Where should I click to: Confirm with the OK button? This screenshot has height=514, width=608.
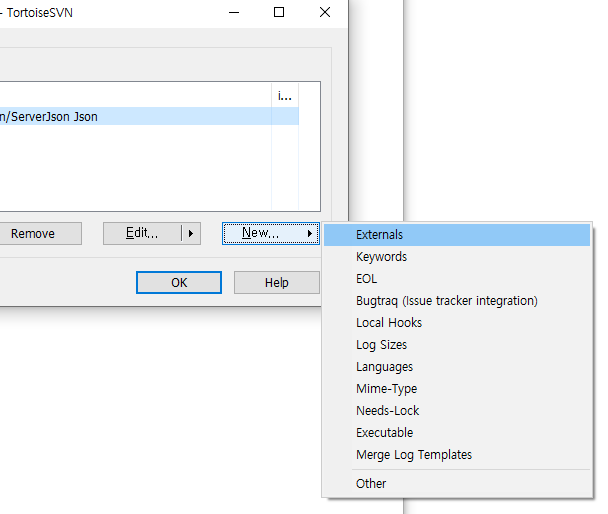[179, 283]
